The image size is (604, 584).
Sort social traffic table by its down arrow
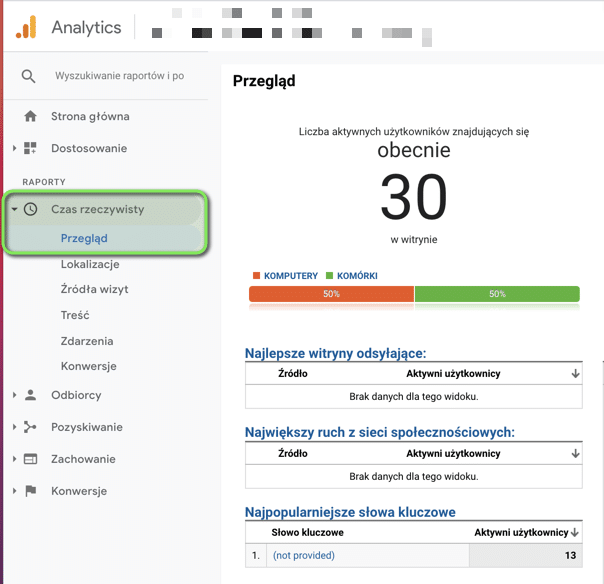tap(575, 453)
